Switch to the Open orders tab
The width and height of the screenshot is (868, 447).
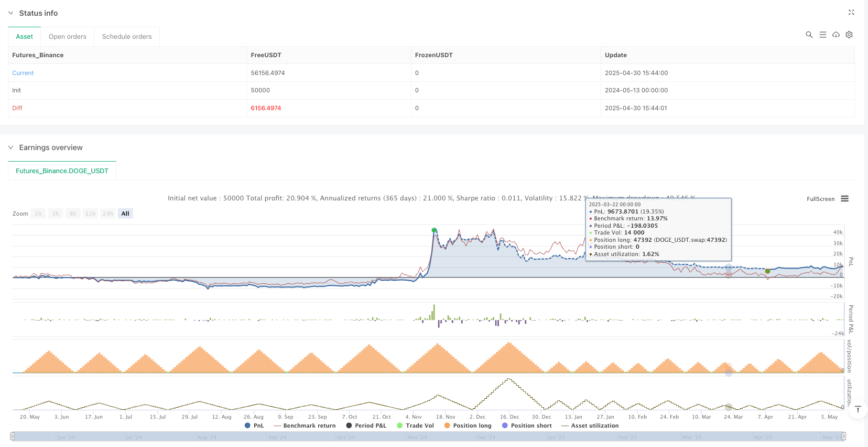click(x=67, y=37)
